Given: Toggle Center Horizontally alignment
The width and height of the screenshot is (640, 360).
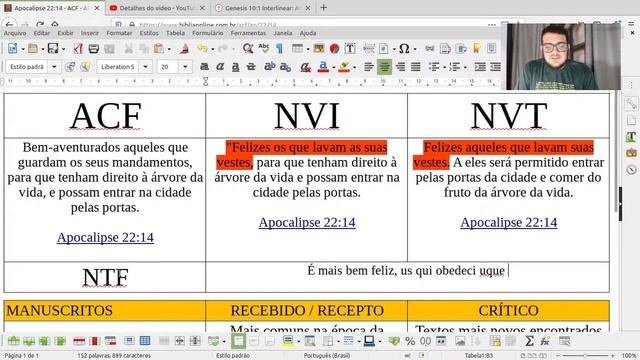Looking at the screenshot, I should 384,67.
